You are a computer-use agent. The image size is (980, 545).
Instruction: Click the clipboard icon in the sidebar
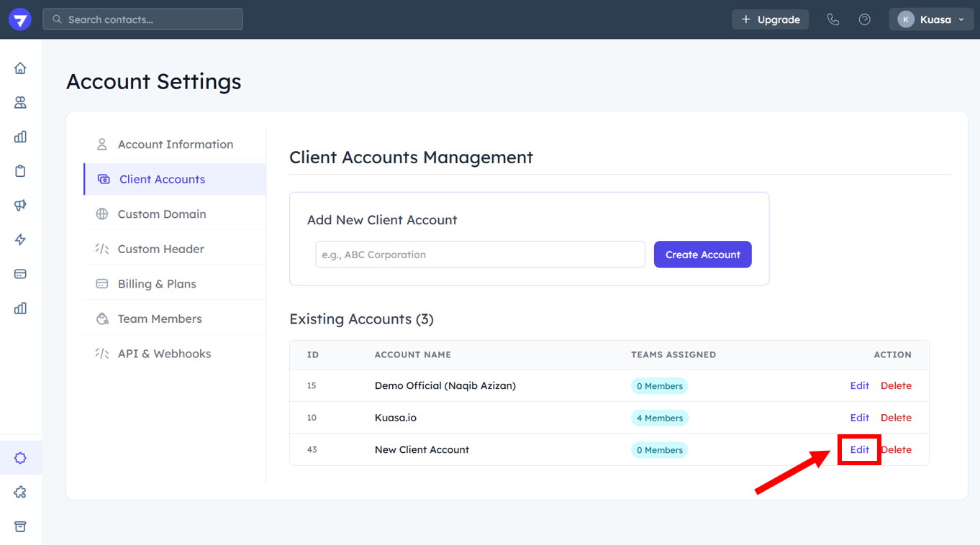[20, 171]
